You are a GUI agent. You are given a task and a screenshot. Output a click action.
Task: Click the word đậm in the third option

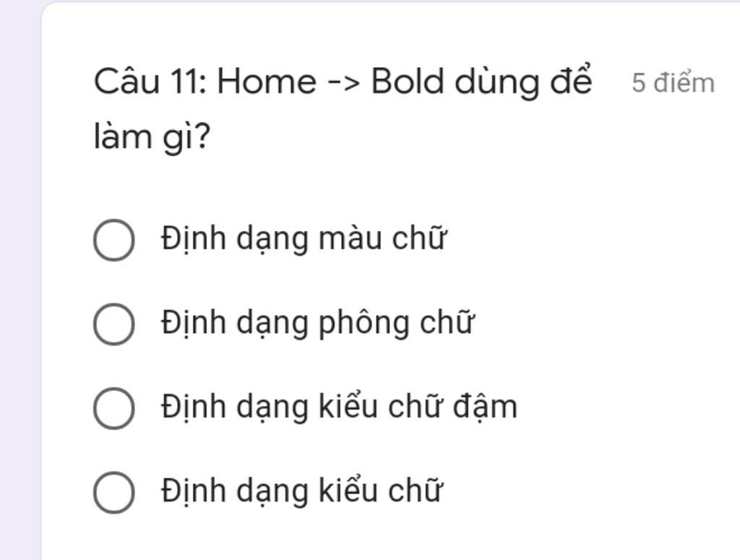[485, 407]
